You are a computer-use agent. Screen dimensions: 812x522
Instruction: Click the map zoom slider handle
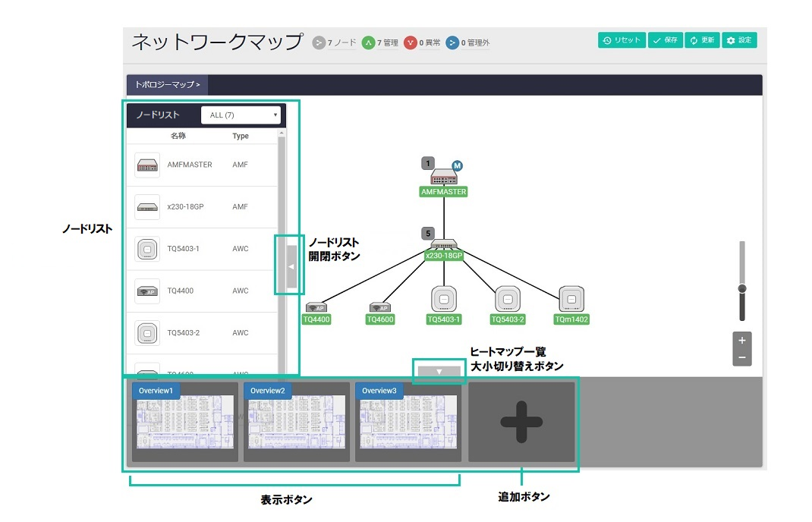click(x=742, y=288)
